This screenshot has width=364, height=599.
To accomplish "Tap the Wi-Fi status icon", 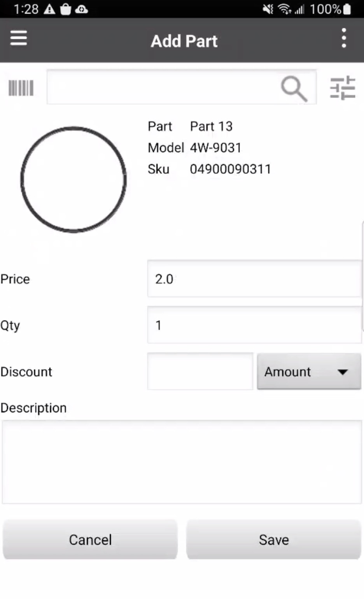I will [285, 9].
